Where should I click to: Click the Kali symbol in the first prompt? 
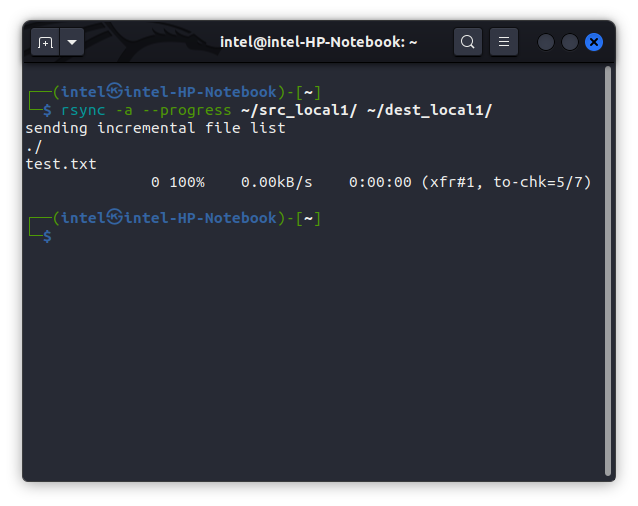click(115, 92)
